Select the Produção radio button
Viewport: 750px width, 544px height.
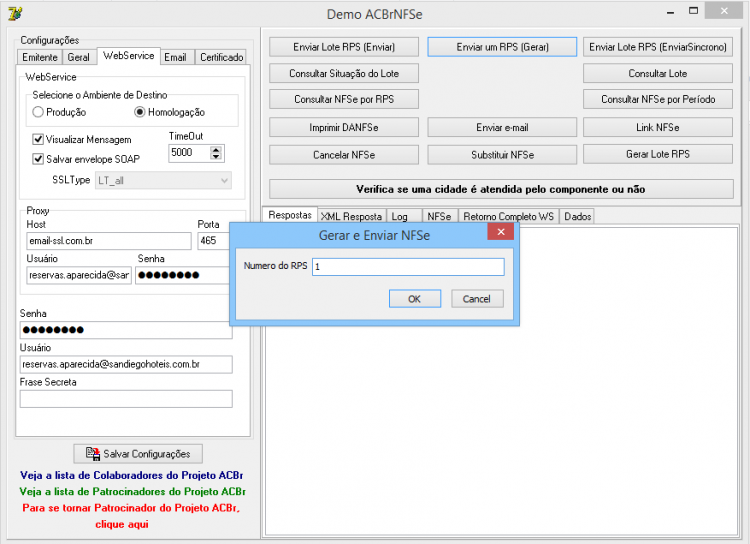click(38, 112)
